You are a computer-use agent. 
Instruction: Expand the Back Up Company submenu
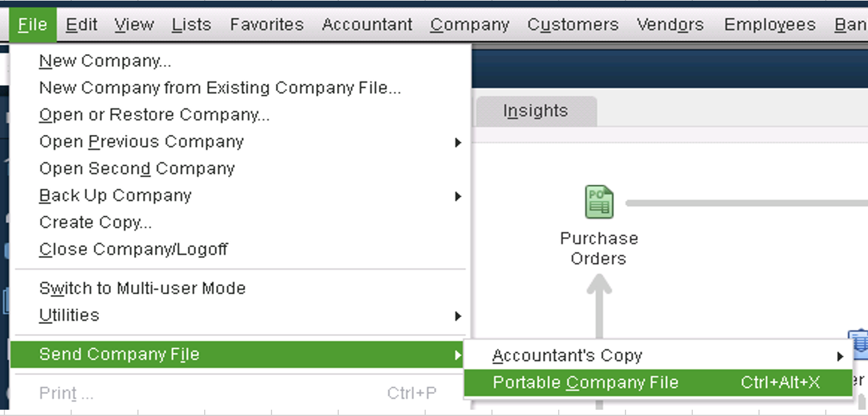115,195
